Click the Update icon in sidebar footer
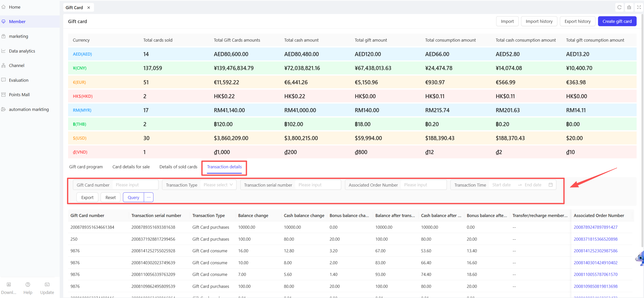Screen dimensions: 644x298 click(47, 285)
